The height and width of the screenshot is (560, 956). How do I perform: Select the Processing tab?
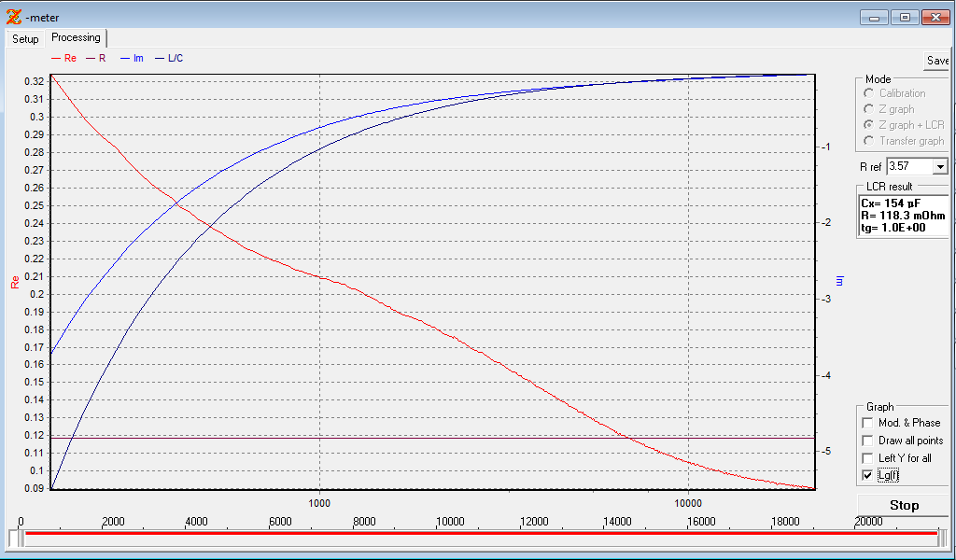(x=76, y=37)
